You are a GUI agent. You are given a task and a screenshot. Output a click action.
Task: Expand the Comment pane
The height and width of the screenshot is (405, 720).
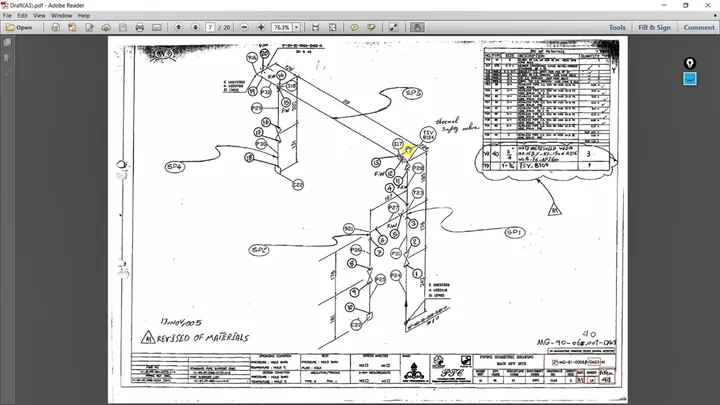[699, 28]
